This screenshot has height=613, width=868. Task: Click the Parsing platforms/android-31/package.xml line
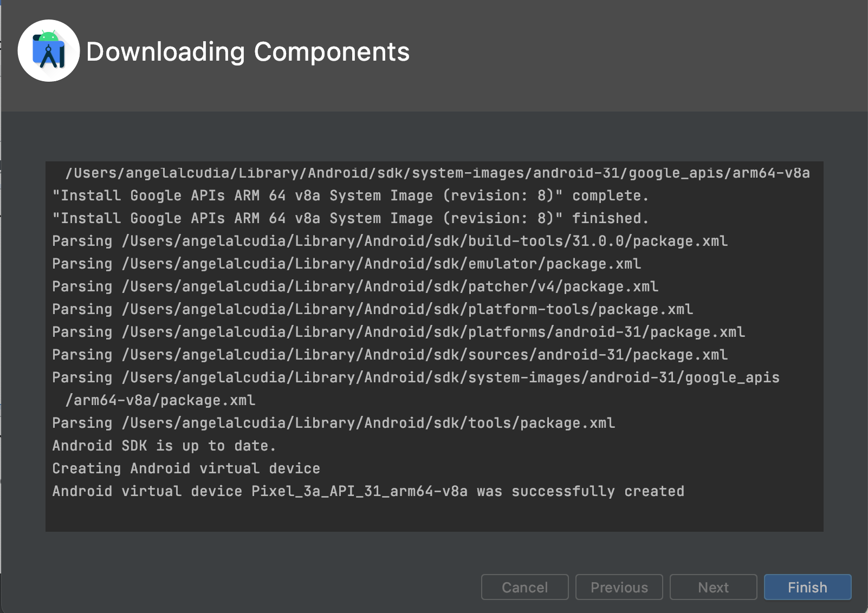pos(398,332)
